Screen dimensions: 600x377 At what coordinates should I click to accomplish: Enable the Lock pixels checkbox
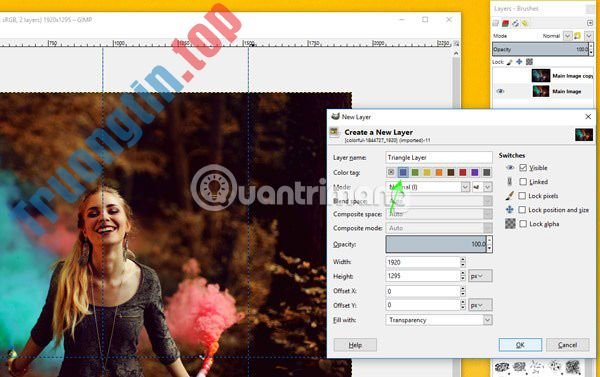(522, 196)
